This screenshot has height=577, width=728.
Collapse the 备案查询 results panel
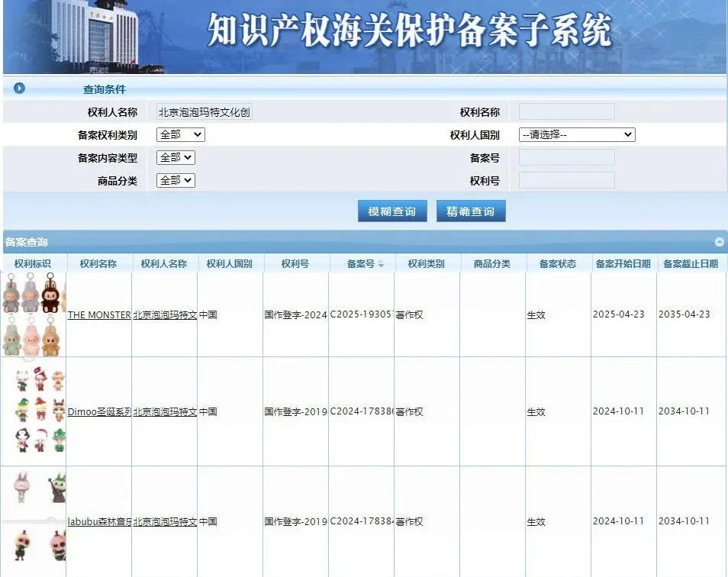(719, 242)
